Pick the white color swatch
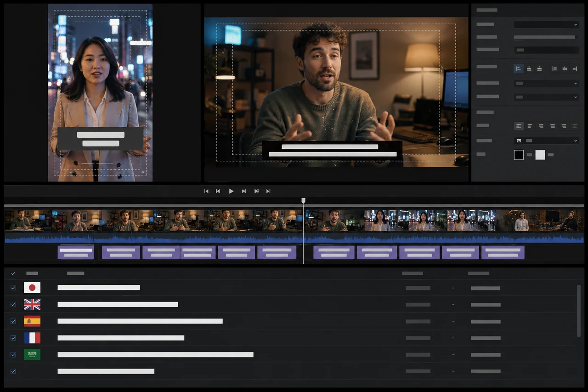Screen dimensions: 588x392 pos(540,155)
